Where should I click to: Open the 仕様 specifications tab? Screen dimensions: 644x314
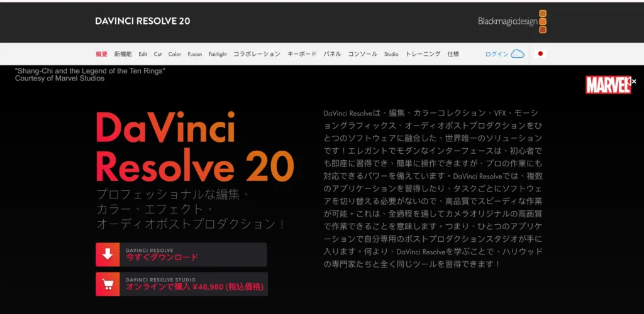(453, 54)
